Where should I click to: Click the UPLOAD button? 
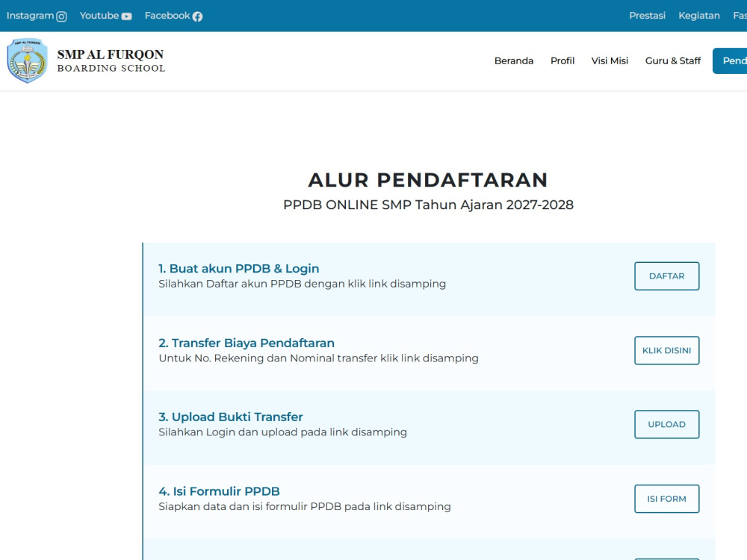coord(666,424)
